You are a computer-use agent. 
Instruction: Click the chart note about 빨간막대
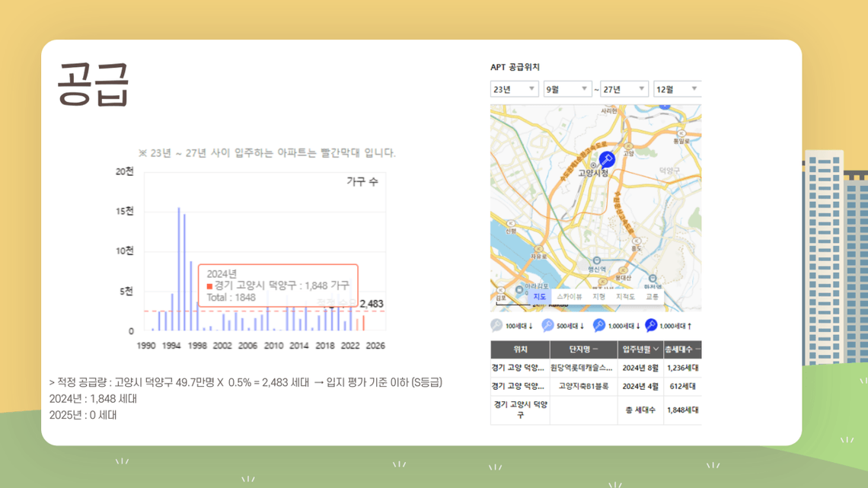pyautogui.click(x=266, y=153)
